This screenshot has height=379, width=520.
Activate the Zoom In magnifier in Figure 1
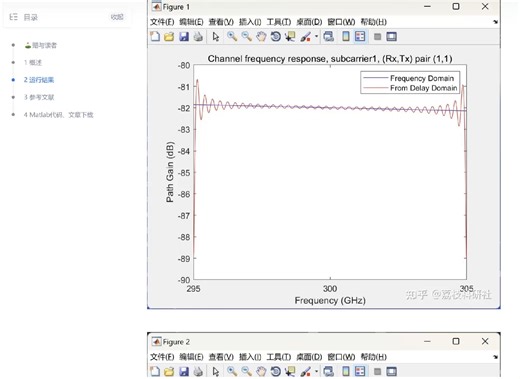click(232, 36)
